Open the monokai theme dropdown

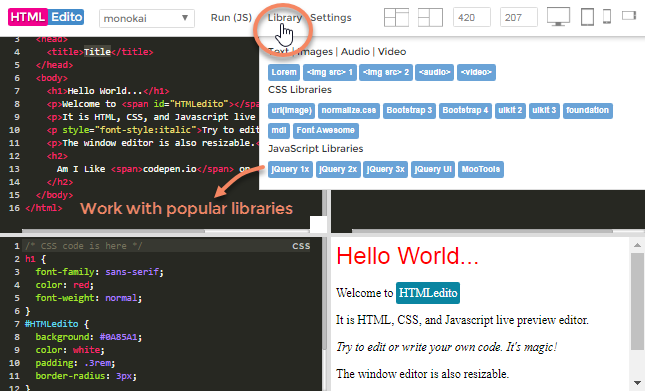(x=147, y=18)
